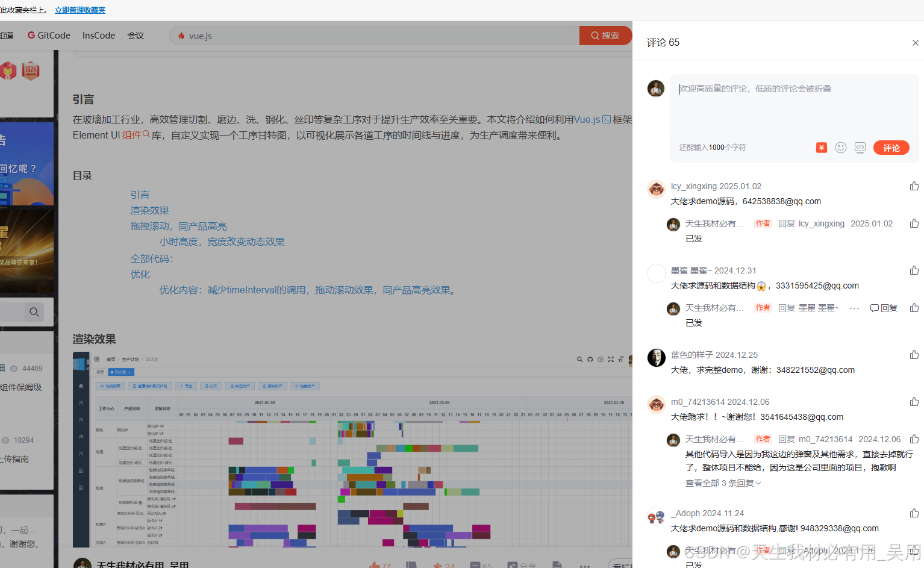This screenshot has width=924, height=568.
Task: Like the comment by 蓝色的样子
Action: tap(914, 355)
